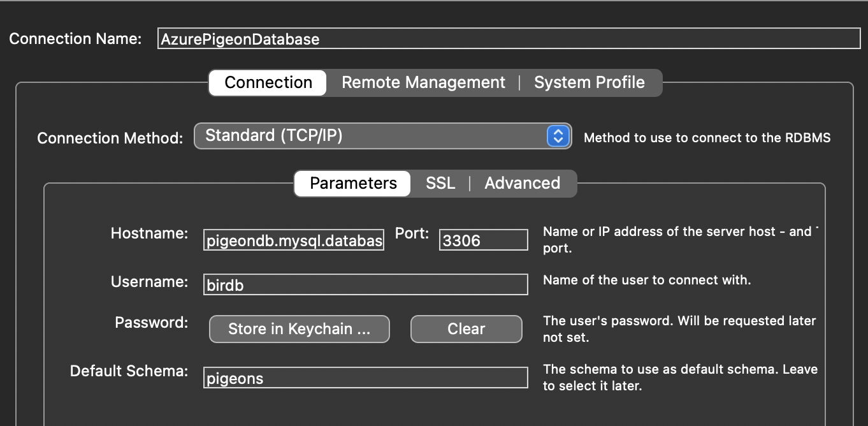Switch to the SSL sub-tab

click(x=440, y=184)
